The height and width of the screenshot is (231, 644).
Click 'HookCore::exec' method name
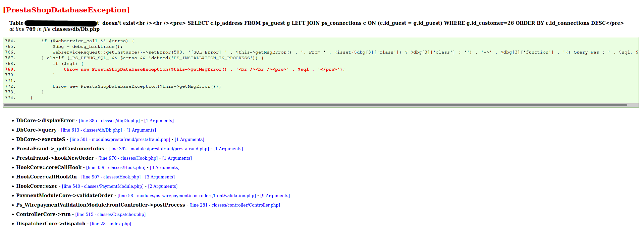pos(37,186)
